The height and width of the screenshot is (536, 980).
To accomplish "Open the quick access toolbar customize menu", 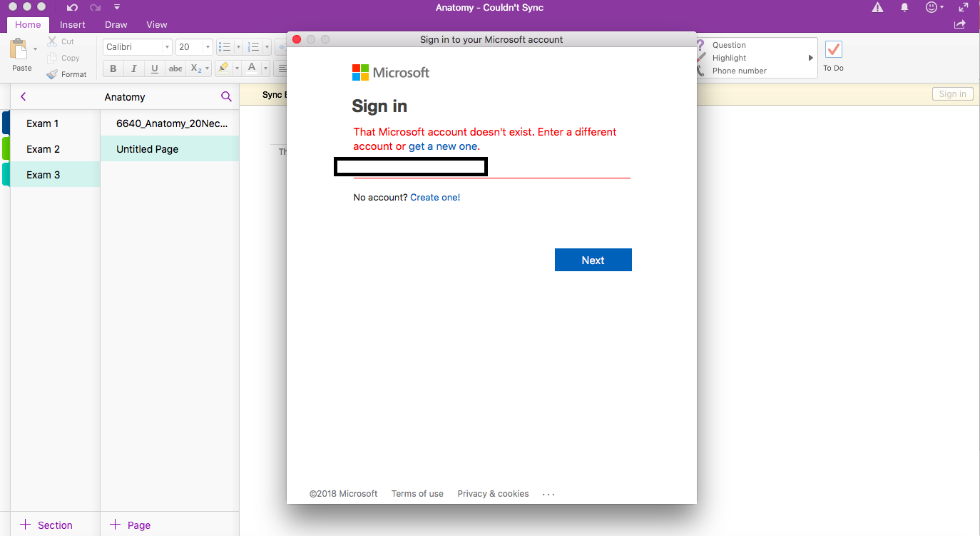I will (117, 7).
